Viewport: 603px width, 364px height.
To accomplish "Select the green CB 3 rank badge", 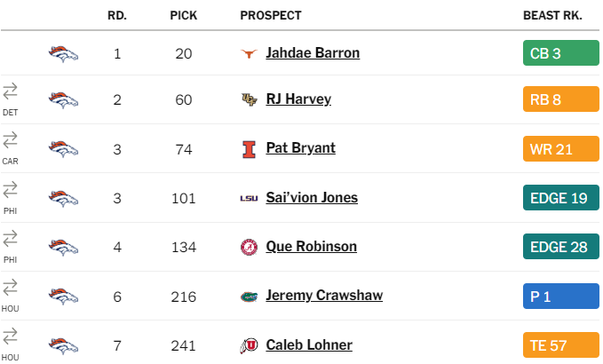I will 560,53.
